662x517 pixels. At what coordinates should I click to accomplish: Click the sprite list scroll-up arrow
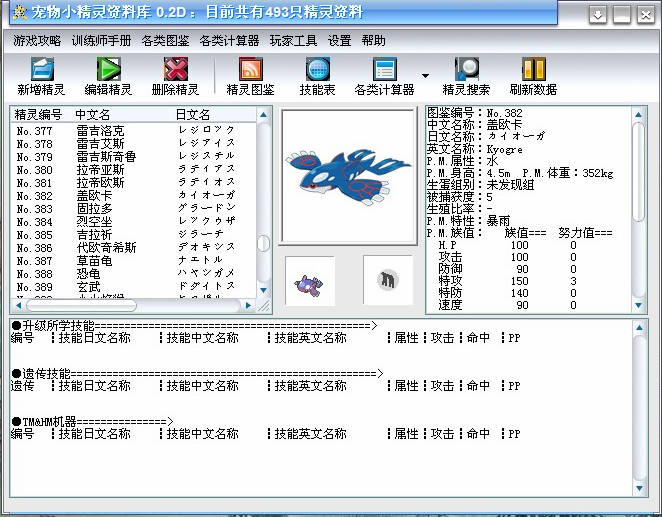click(x=263, y=114)
